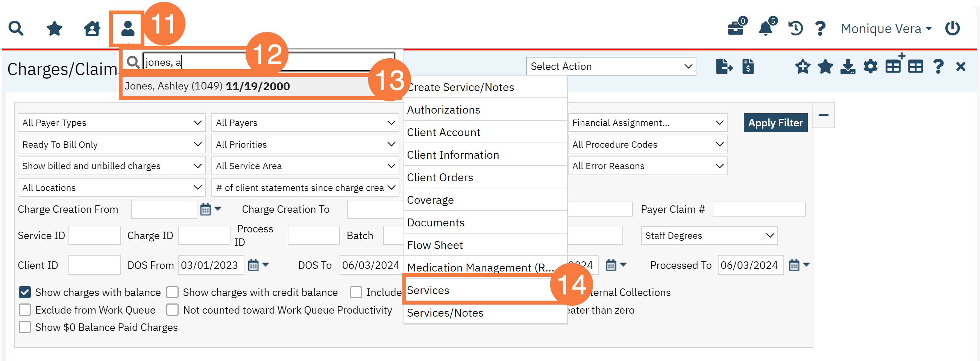Enable Exclude from Work Queue checkbox

[x=25, y=310]
